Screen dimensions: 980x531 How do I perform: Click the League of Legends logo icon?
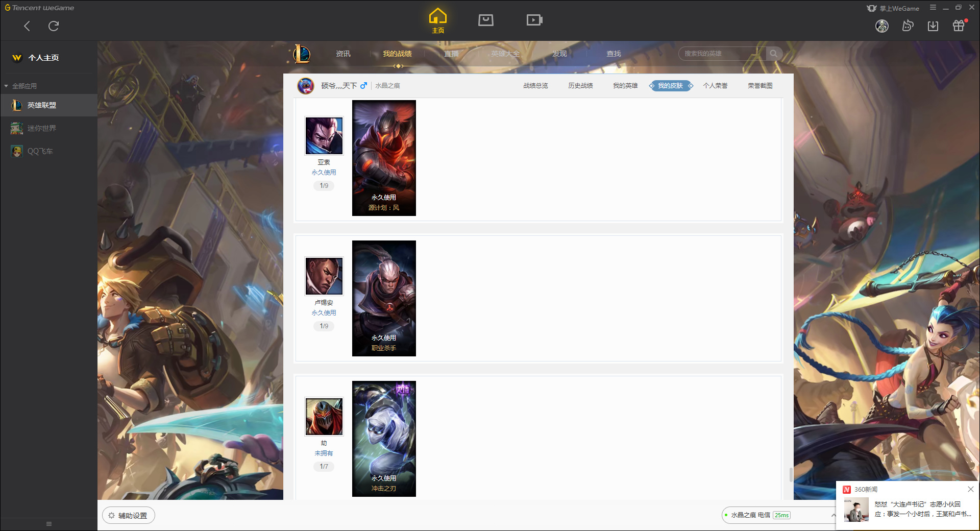click(x=302, y=54)
